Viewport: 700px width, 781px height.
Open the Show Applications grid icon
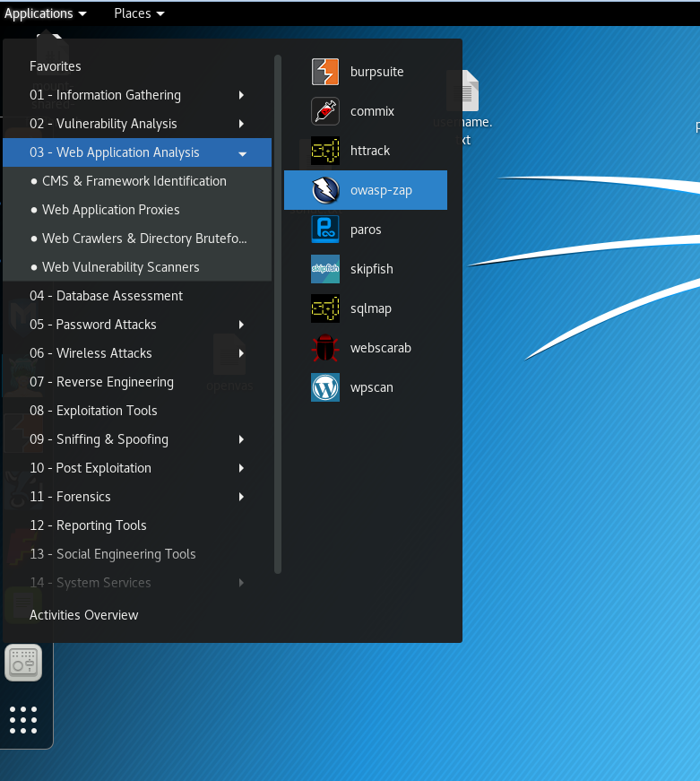pyautogui.click(x=23, y=720)
